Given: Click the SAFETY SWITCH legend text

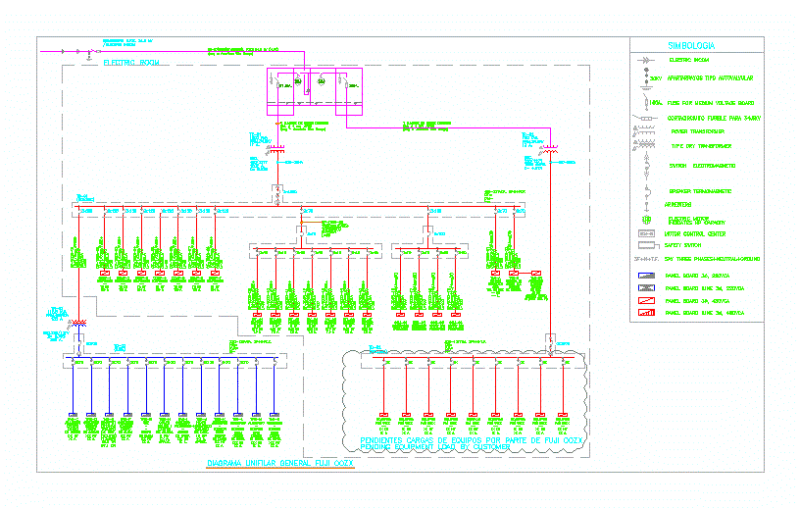Looking at the screenshot, I should 683,245.
